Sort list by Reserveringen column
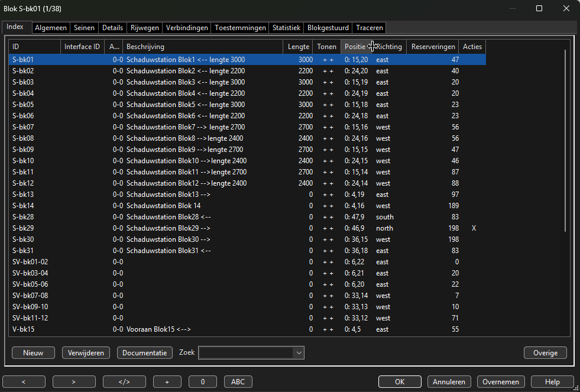Viewport: 580px width, 392px height. click(433, 47)
